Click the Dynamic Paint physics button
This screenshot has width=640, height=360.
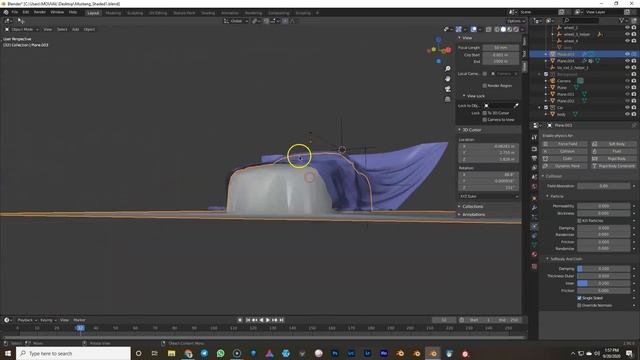tap(565, 166)
